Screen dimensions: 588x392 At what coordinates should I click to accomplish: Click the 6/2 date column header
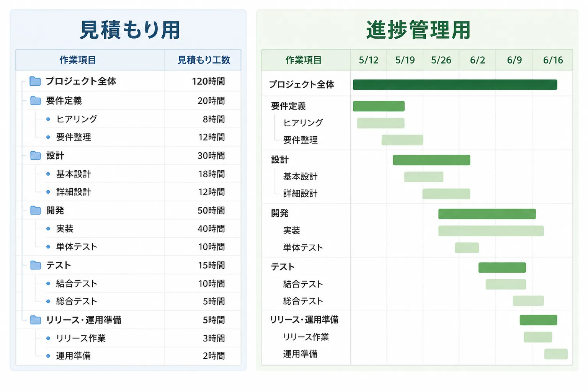(477, 60)
